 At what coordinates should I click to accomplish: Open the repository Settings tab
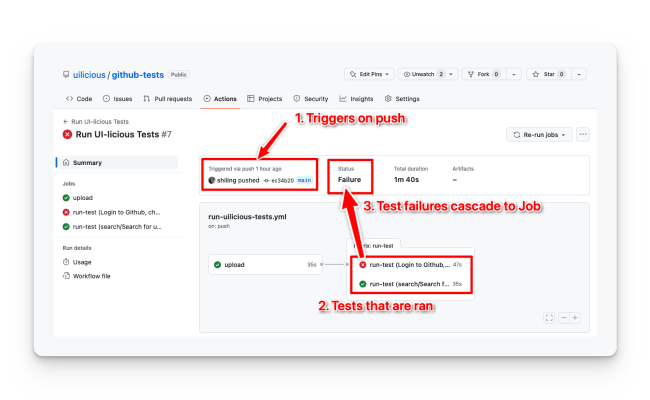tap(402, 99)
